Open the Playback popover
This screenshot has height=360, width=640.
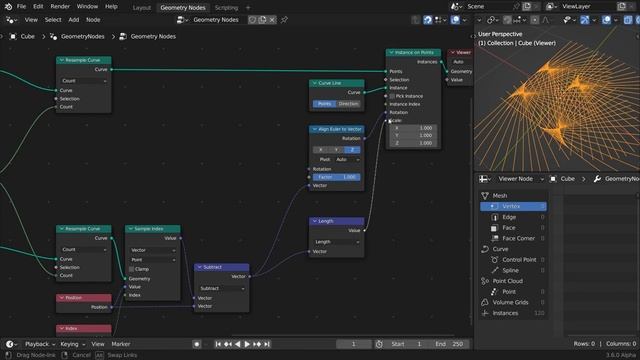pyautogui.click(x=39, y=344)
